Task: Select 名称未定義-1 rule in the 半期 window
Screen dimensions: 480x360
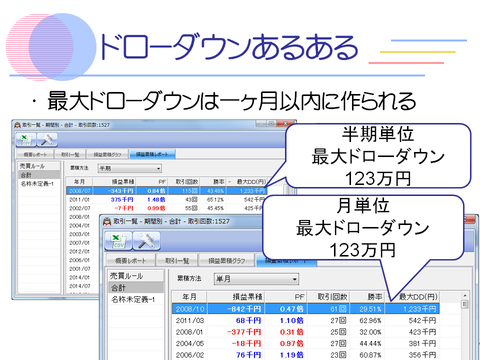Action: click(x=39, y=183)
